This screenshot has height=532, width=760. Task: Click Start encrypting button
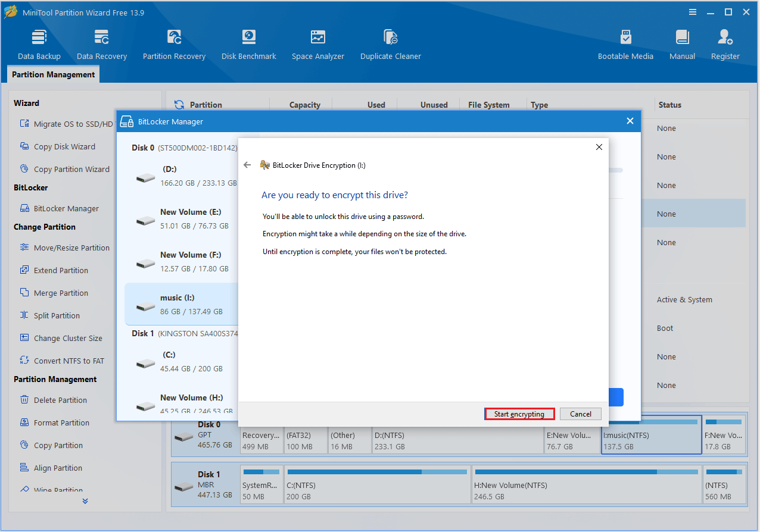pos(519,414)
